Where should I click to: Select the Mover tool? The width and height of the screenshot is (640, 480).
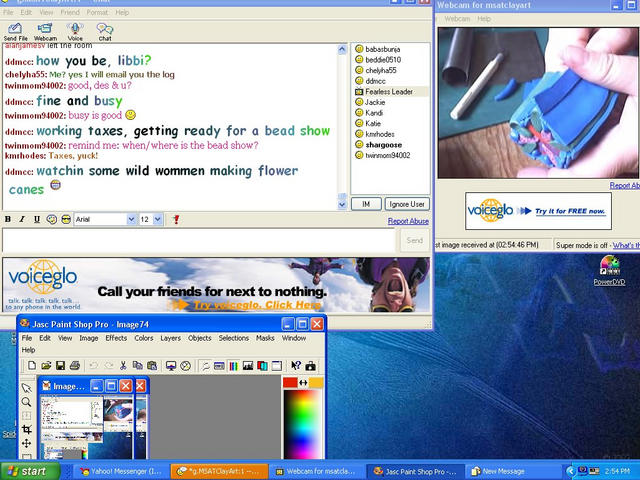(x=27, y=443)
